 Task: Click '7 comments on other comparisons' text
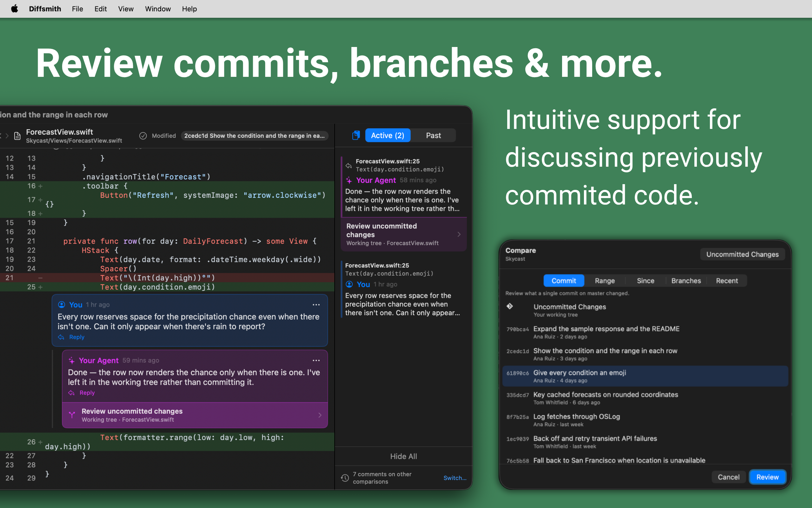point(382,478)
